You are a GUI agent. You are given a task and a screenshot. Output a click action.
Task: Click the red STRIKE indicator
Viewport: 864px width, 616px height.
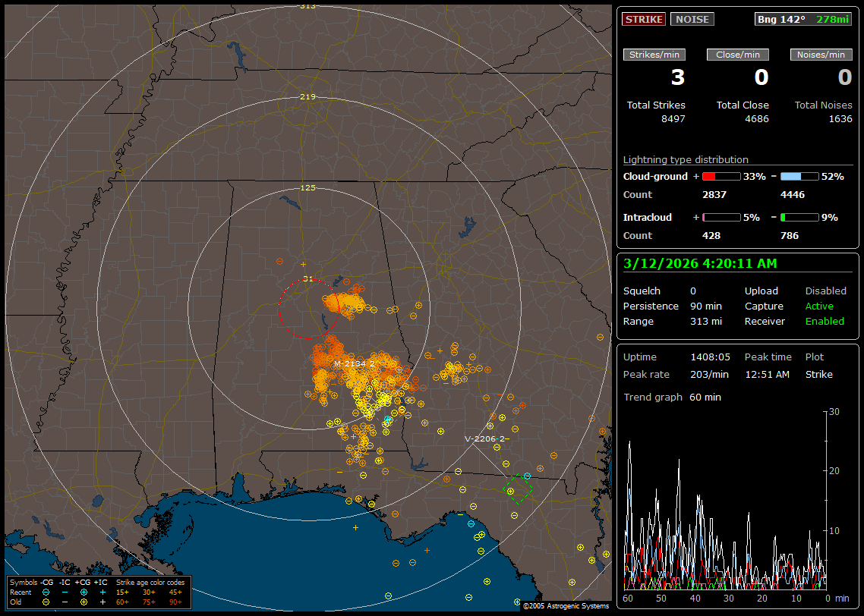pos(644,19)
